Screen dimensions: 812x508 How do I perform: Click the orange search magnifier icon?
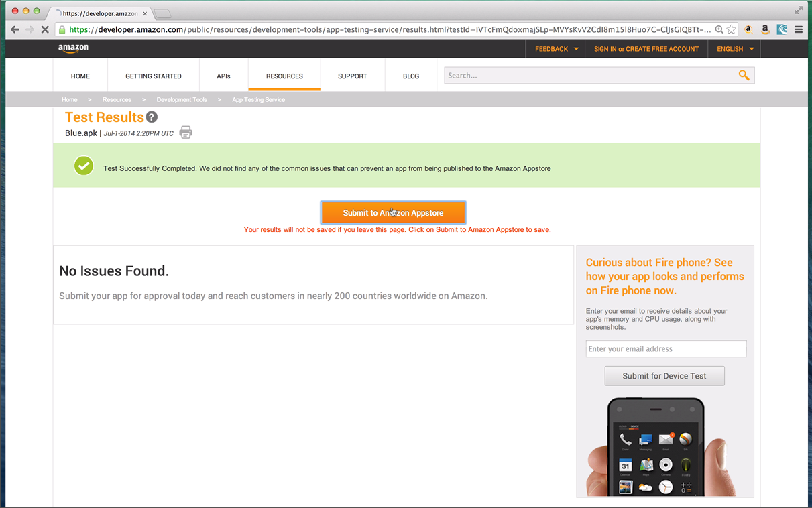click(744, 75)
